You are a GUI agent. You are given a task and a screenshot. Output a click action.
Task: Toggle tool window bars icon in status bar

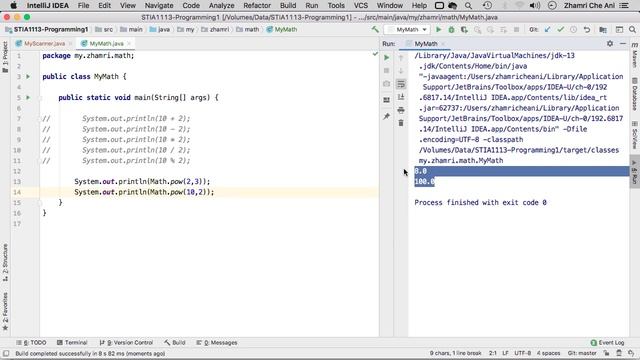tap(6, 353)
